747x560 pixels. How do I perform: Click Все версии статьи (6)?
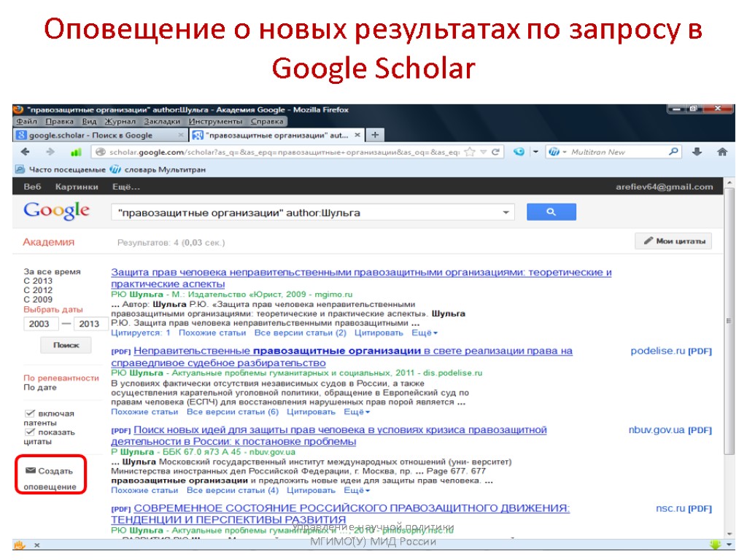tap(233, 412)
